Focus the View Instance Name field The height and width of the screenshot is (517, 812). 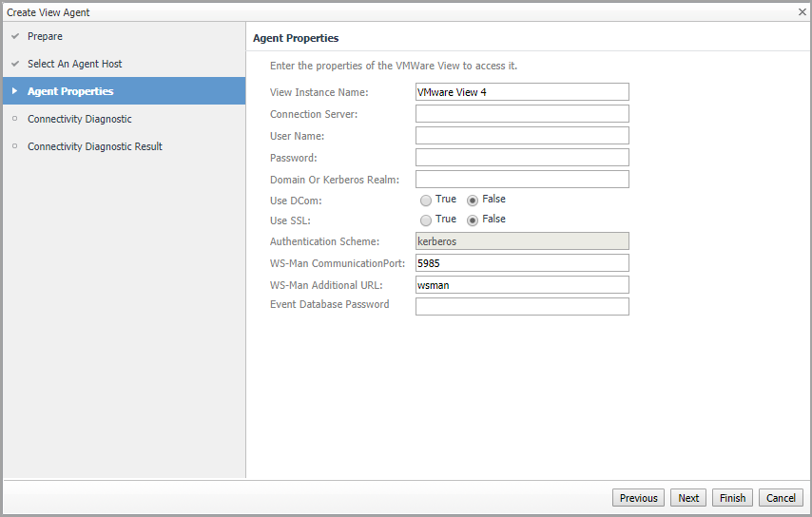coord(522,92)
